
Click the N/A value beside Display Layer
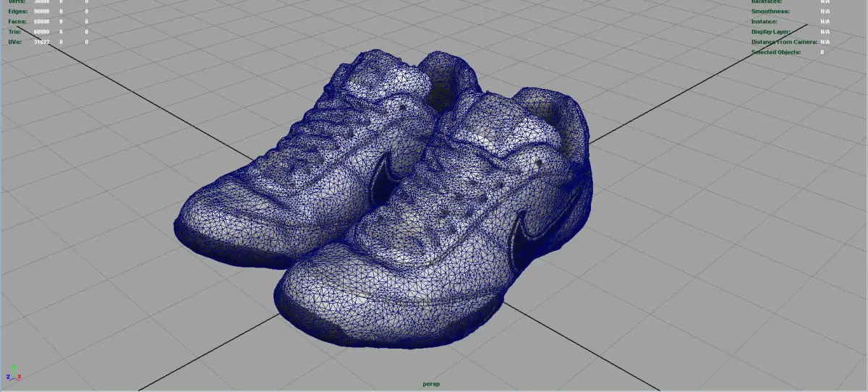[x=825, y=32]
